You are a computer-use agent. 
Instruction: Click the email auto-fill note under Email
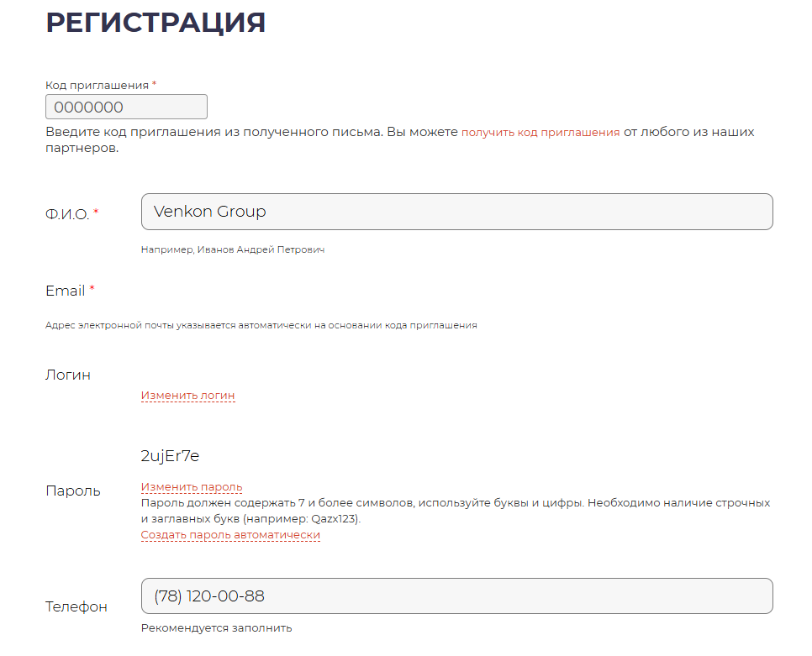(261, 325)
